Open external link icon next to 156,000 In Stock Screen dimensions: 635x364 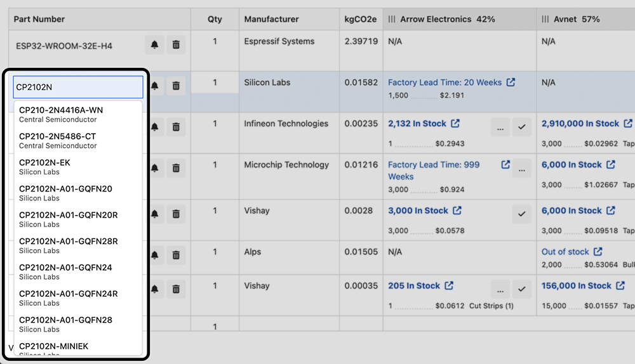pos(620,285)
